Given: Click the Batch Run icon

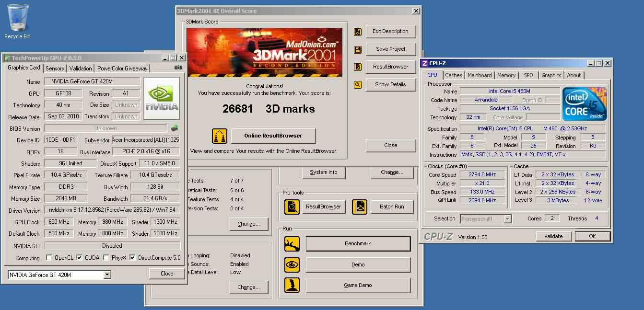Looking at the screenshot, I should tap(359, 207).
